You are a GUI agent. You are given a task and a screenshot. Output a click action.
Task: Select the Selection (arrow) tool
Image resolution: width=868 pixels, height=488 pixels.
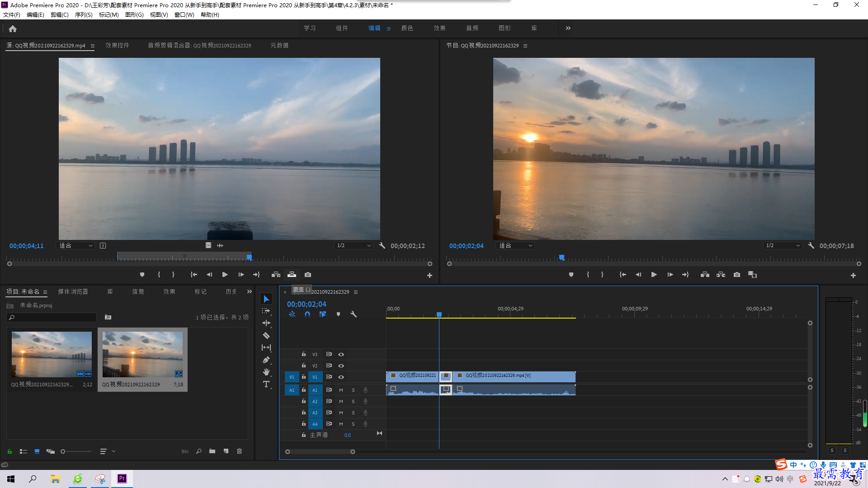[266, 299]
